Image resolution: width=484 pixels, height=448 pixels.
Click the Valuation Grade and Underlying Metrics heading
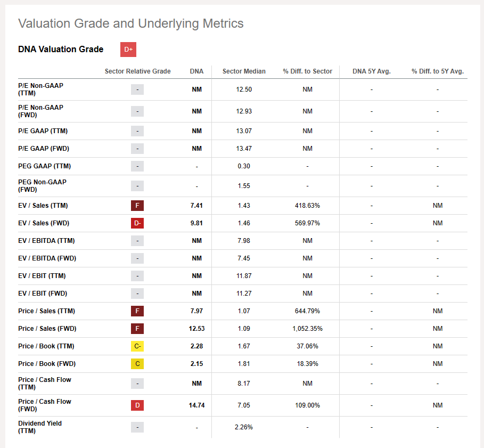[x=130, y=23]
